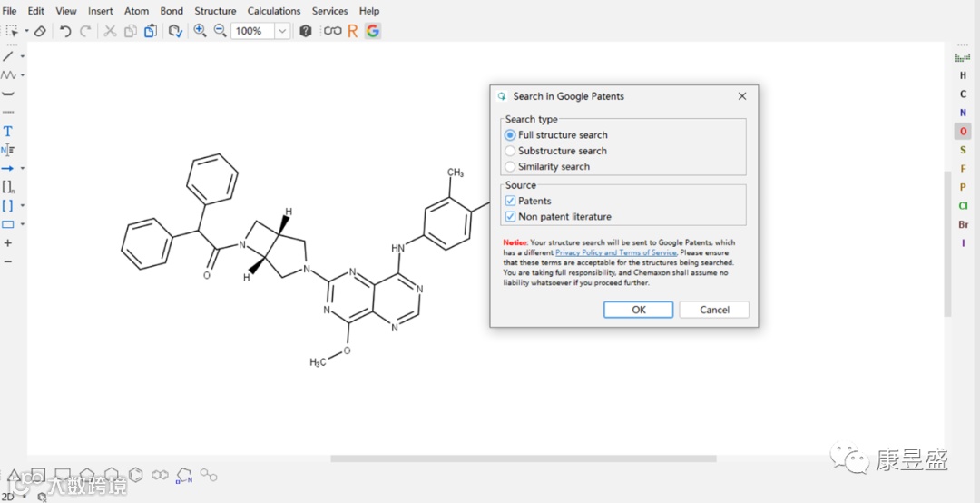980x503 pixels.
Task: Confirm the search with OK
Action: [638, 310]
